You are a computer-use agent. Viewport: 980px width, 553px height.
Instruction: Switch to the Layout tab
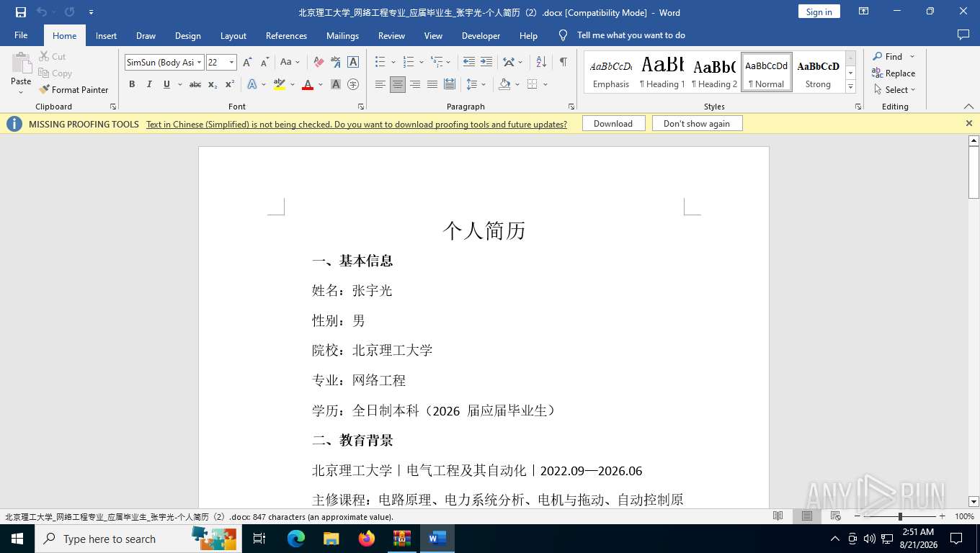pyautogui.click(x=233, y=35)
